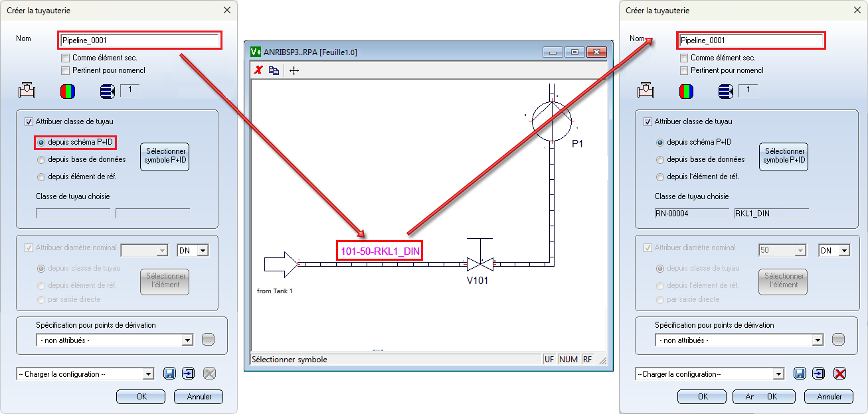Image resolution: width=868 pixels, height=414 pixels.
Task: Open Charger la configuration dropdown in right dialog
Action: click(x=777, y=374)
